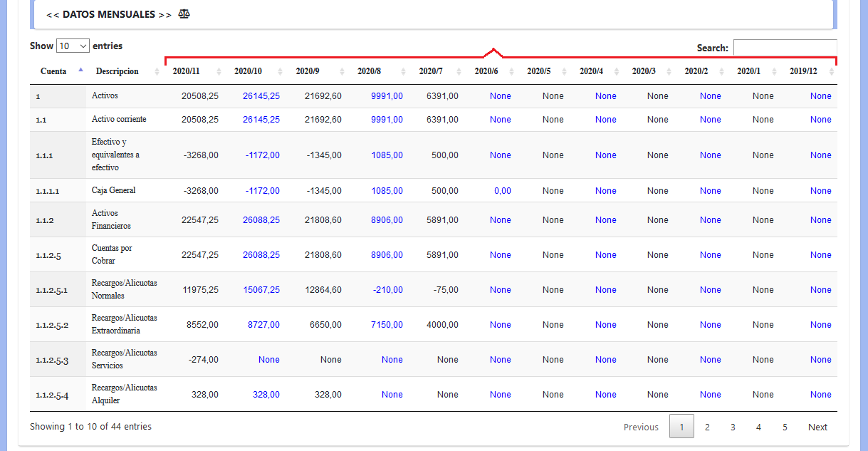
Task: Open Activos Financieros 2020/10 value 26088,25
Action: tap(261, 220)
